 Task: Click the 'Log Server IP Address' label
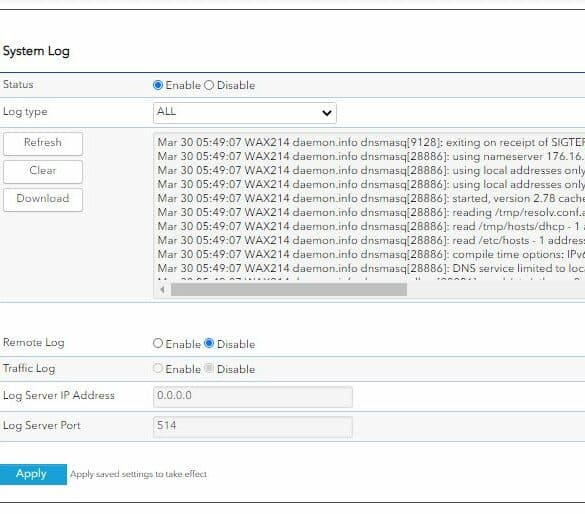(59, 395)
